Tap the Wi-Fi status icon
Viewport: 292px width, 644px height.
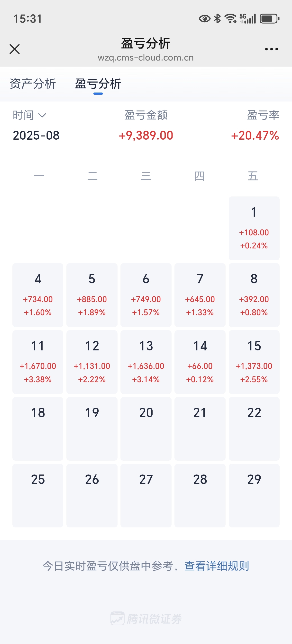pyautogui.click(x=230, y=18)
